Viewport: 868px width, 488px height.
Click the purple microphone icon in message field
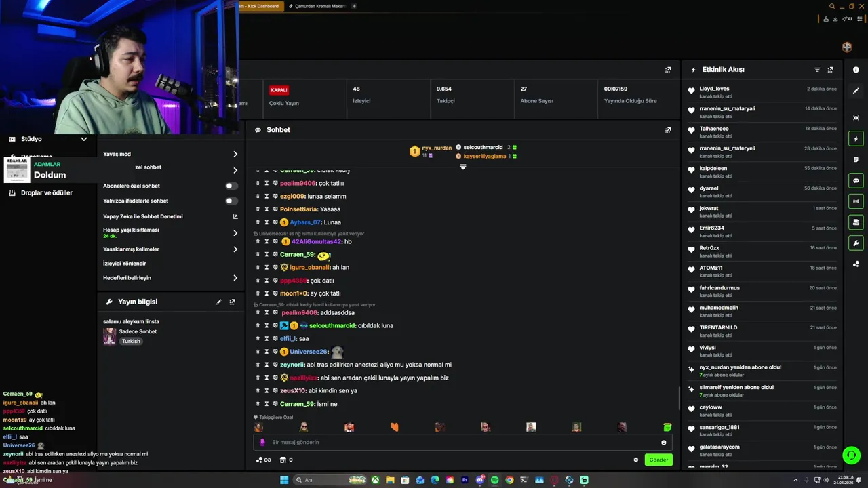262,443
